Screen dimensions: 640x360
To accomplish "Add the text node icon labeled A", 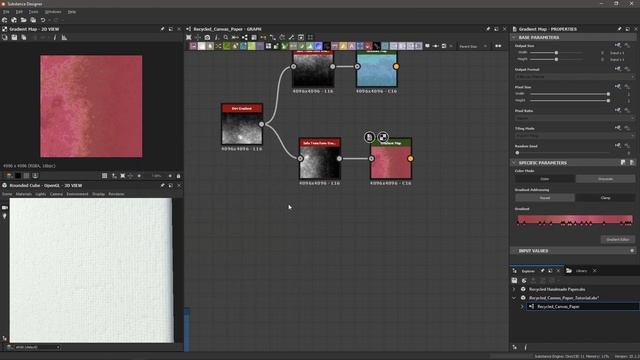I will point(351,46).
